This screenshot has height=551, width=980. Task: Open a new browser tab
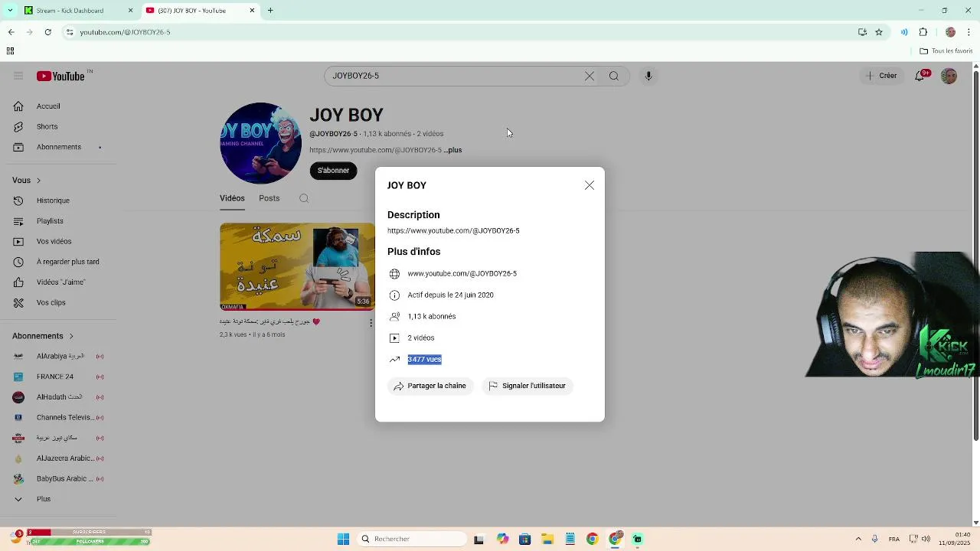[x=270, y=11]
